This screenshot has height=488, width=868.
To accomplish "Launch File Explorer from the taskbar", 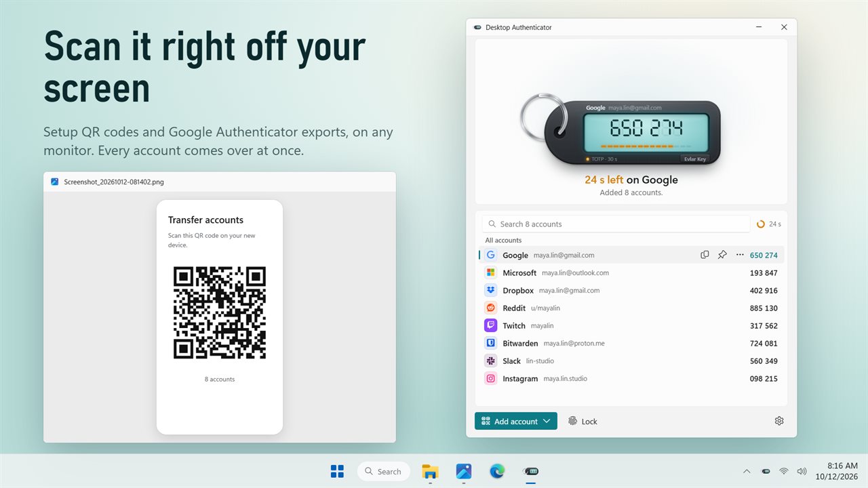I will tap(430, 471).
